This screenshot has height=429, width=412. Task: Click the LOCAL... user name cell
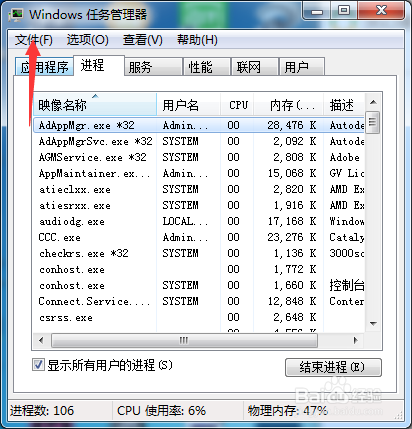pyautogui.click(x=185, y=221)
